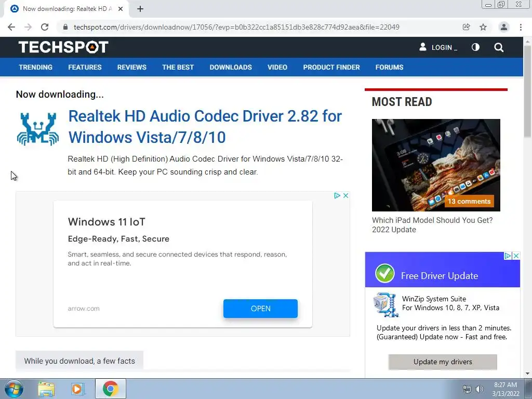Select 'While you download, a few facts' tab
The width and height of the screenshot is (532, 399).
pos(79,361)
